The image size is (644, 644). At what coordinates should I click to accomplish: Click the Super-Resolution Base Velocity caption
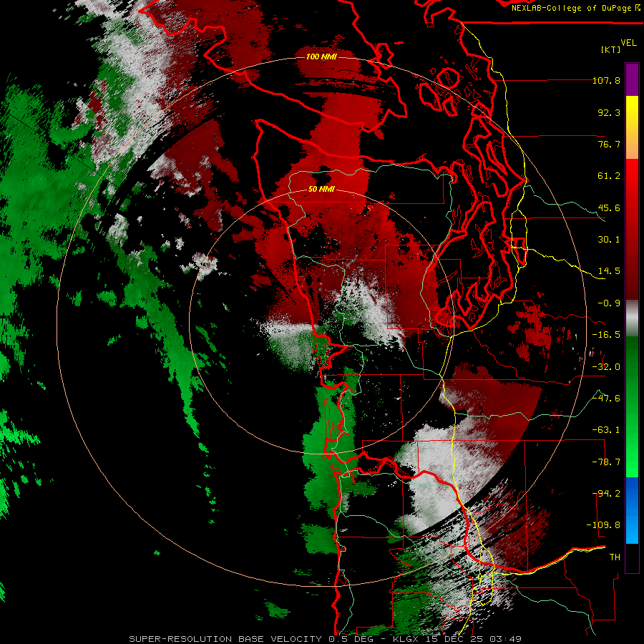coord(326,639)
